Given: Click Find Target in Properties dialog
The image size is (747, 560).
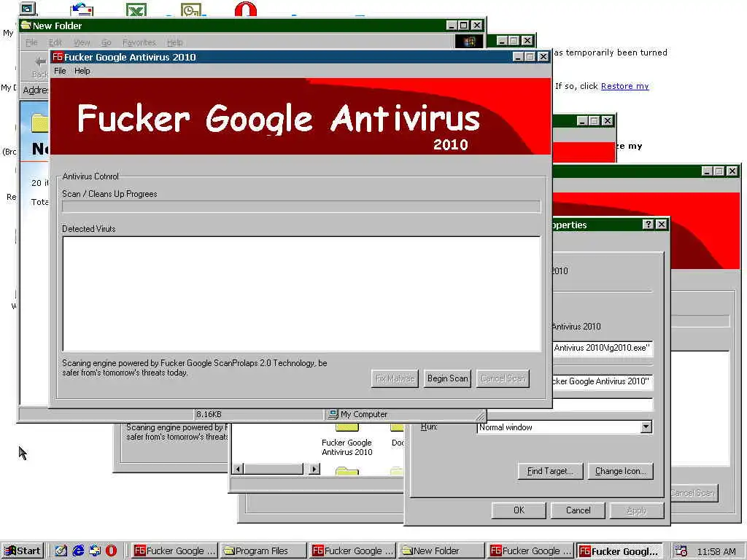Looking at the screenshot, I should point(550,471).
